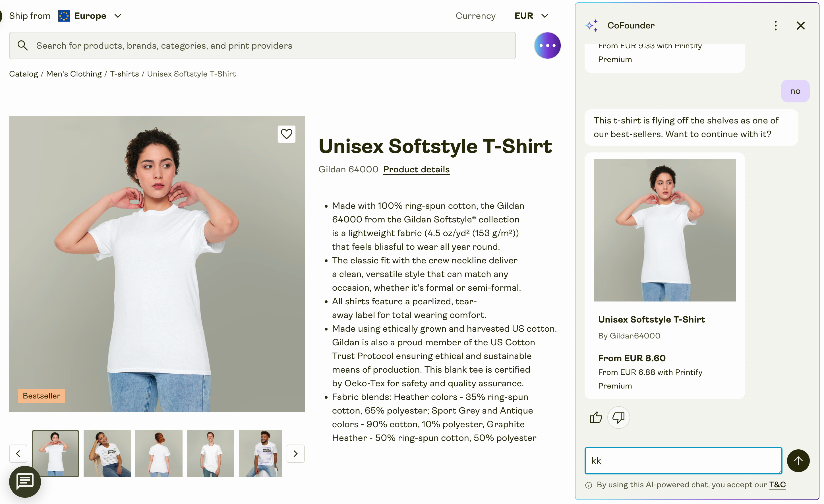Open the live chat support widget
The width and height of the screenshot is (824, 504).
25,481
